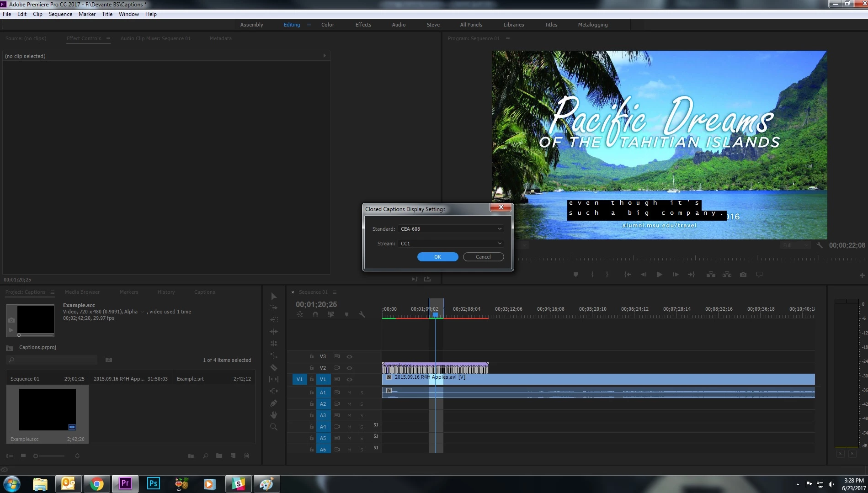This screenshot has width=868, height=493.
Task: Click the Find icon in Project panel footer
Action: pos(206,456)
